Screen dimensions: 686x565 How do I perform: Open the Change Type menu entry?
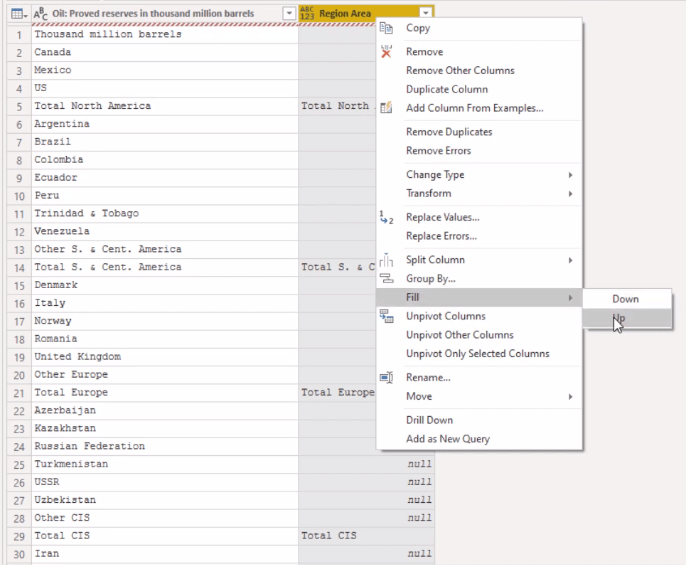tap(479, 175)
